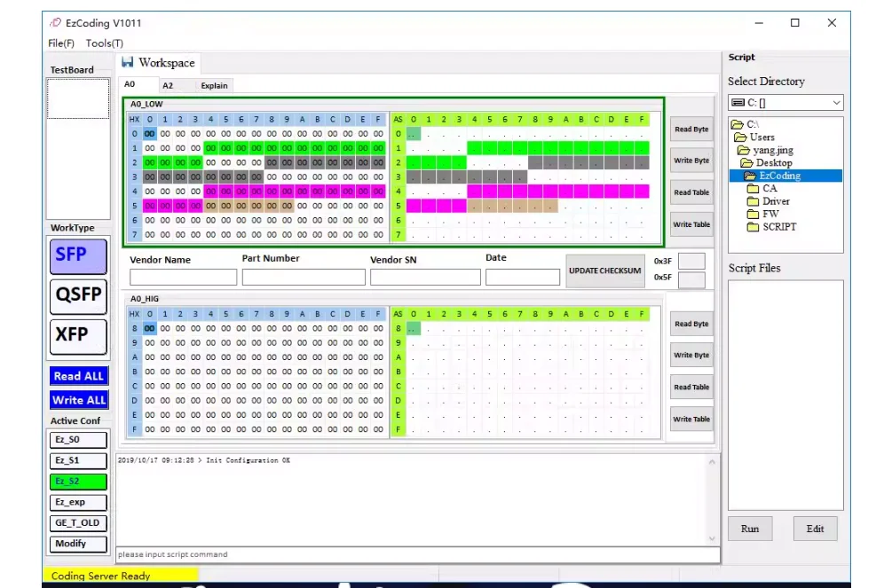Screen dimensions: 884x588
Task: Click Read Byte for A0_HIG
Action: pyautogui.click(x=691, y=324)
